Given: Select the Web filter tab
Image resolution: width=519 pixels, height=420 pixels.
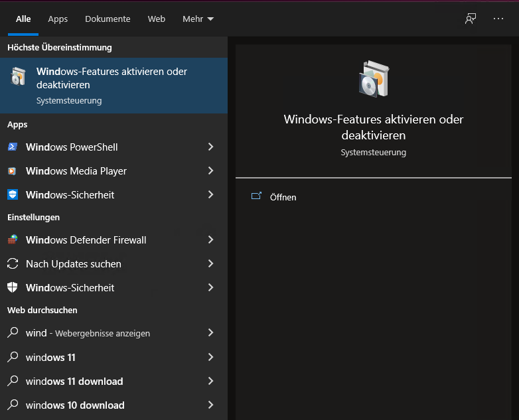Looking at the screenshot, I should [157, 19].
